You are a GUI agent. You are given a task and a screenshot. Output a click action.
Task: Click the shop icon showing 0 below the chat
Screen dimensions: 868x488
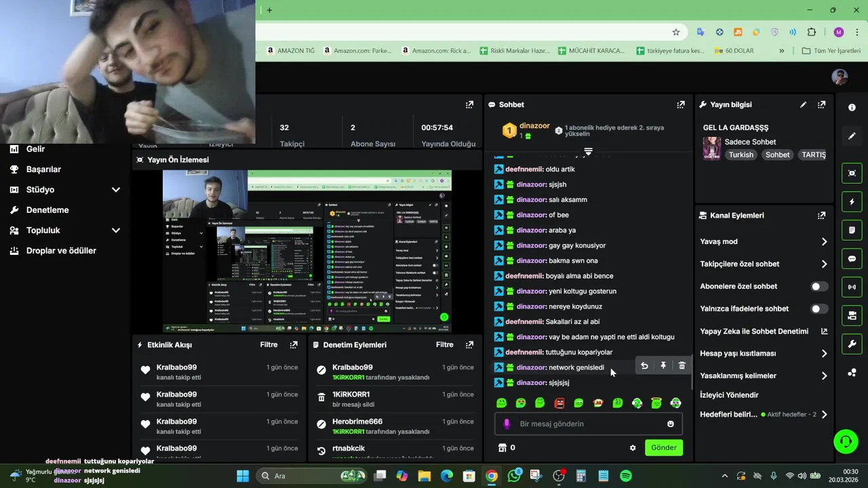pos(507,448)
